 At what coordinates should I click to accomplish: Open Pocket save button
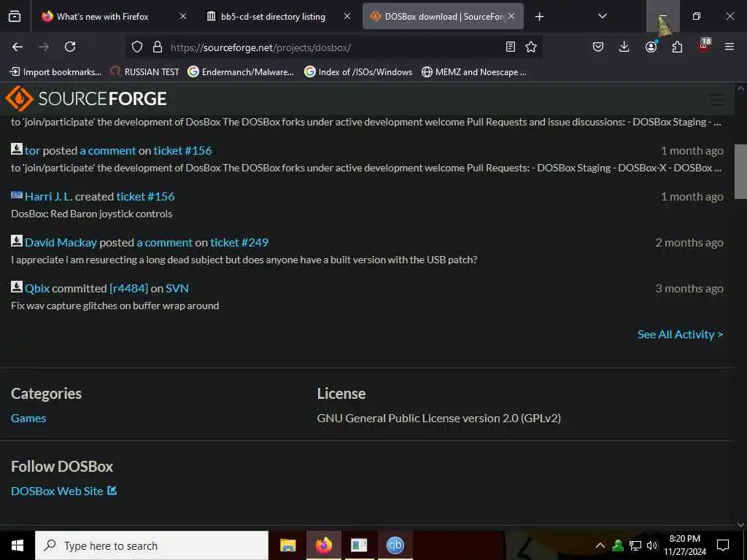[598, 47]
